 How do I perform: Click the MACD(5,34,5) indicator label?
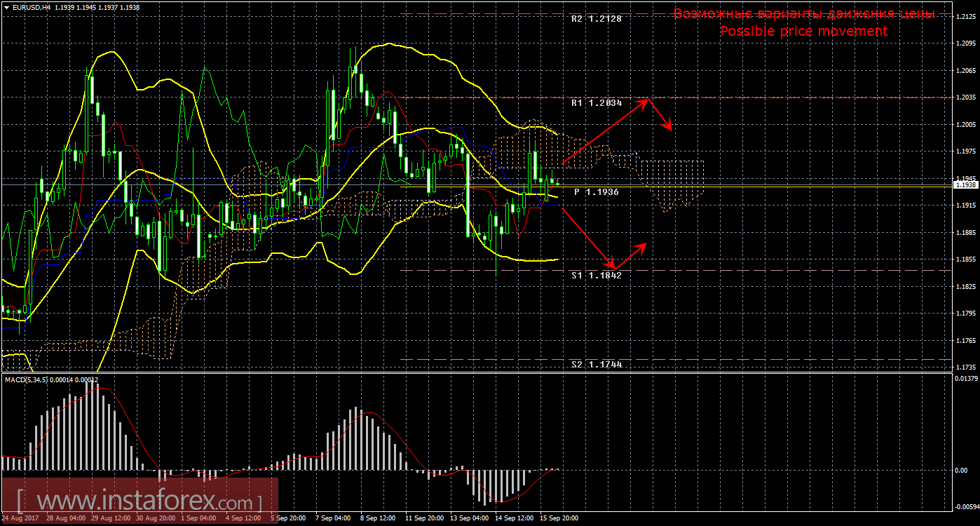click(29, 379)
